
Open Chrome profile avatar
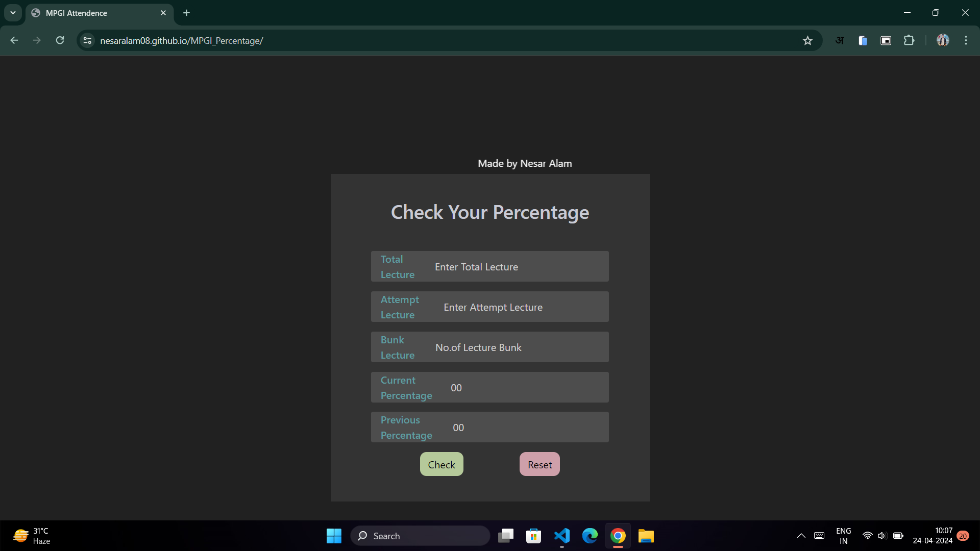[943, 40]
